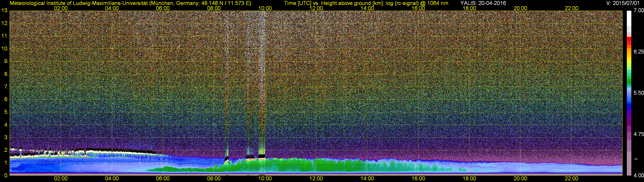644x182 pixels.
Task: Select the 22:00 tick on the bottom time axis
Action: [571, 179]
